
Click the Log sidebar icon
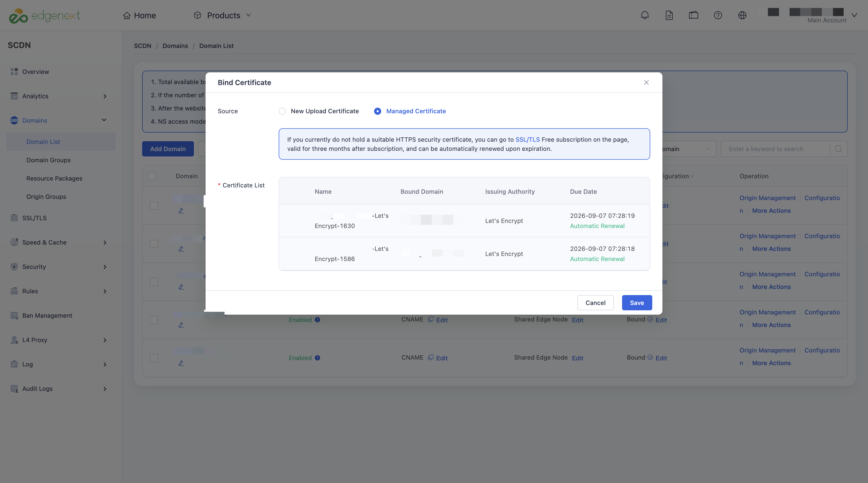coord(14,364)
